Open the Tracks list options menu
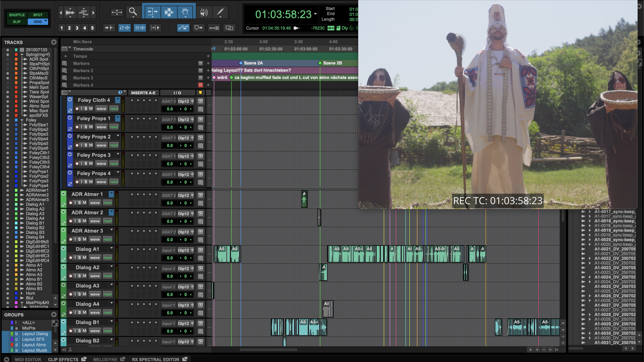The image size is (644, 362). (54, 42)
